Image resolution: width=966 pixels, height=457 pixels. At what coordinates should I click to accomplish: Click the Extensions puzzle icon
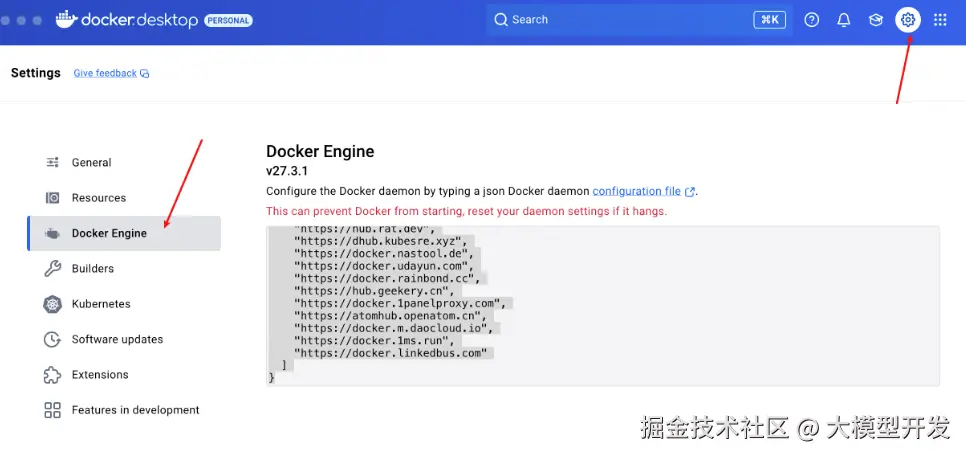[x=52, y=374]
